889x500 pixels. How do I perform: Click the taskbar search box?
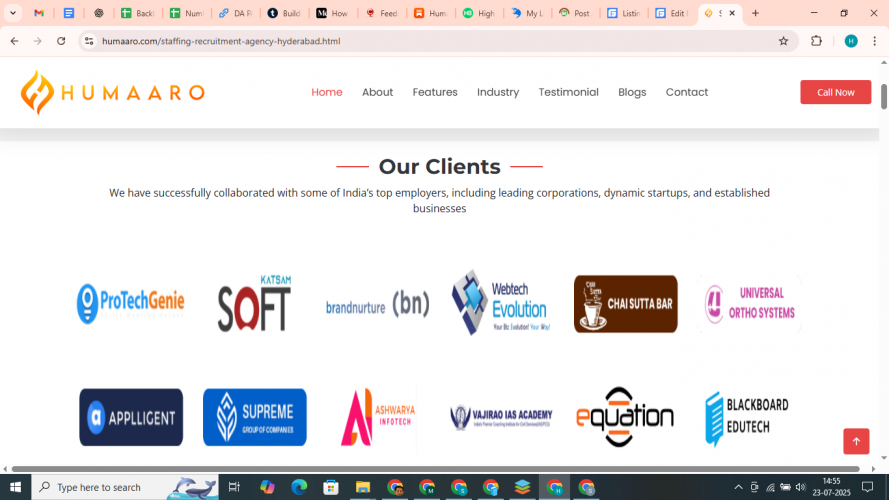[125, 487]
